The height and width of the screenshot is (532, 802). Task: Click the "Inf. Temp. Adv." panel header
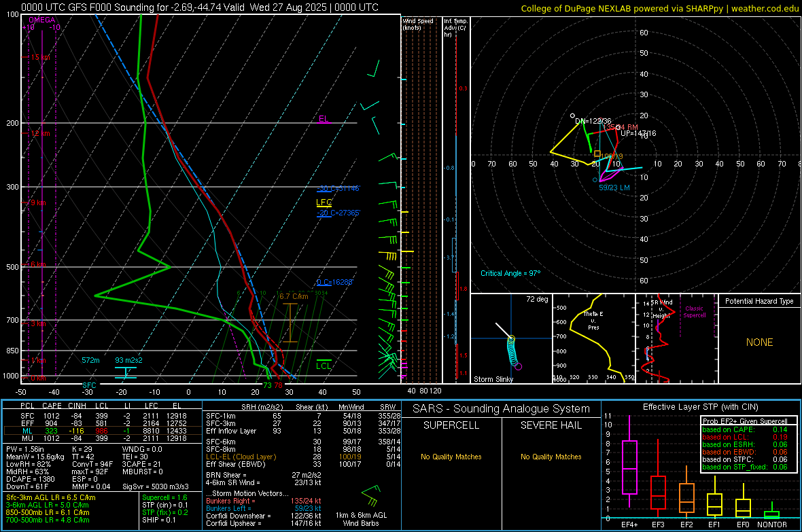[455, 28]
